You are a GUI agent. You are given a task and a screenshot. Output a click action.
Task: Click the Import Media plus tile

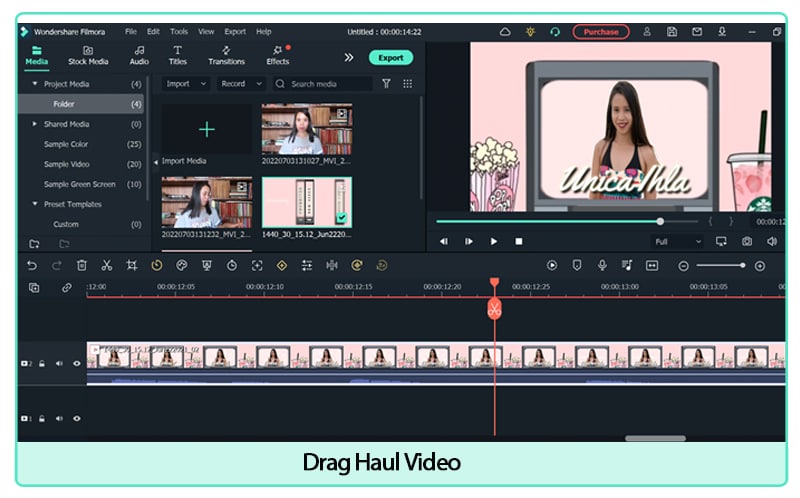[x=207, y=129]
